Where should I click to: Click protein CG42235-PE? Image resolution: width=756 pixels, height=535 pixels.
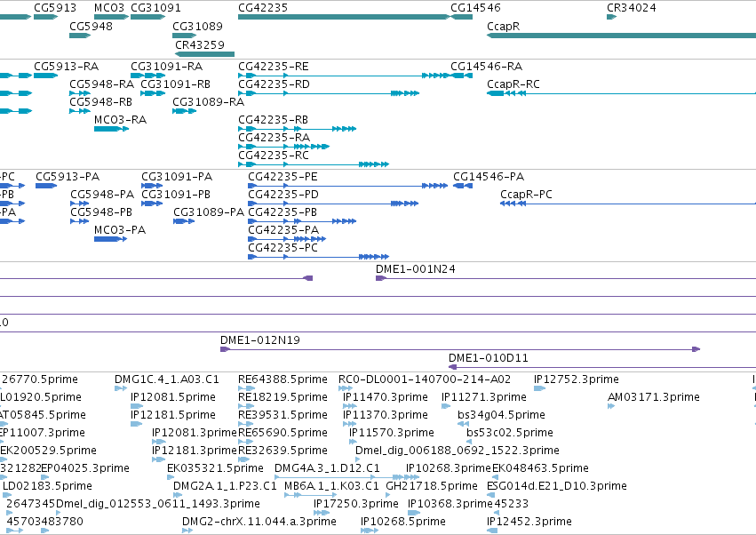(347, 186)
